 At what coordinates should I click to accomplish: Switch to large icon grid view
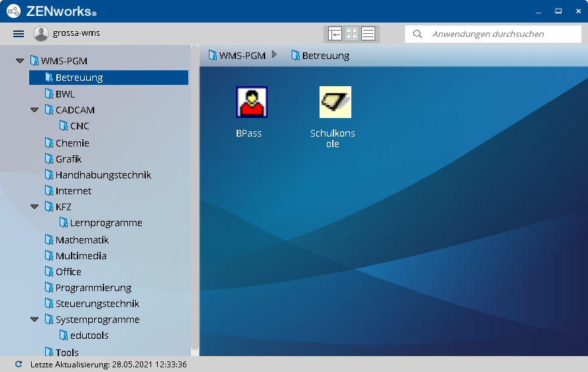[x=351, y=34]
